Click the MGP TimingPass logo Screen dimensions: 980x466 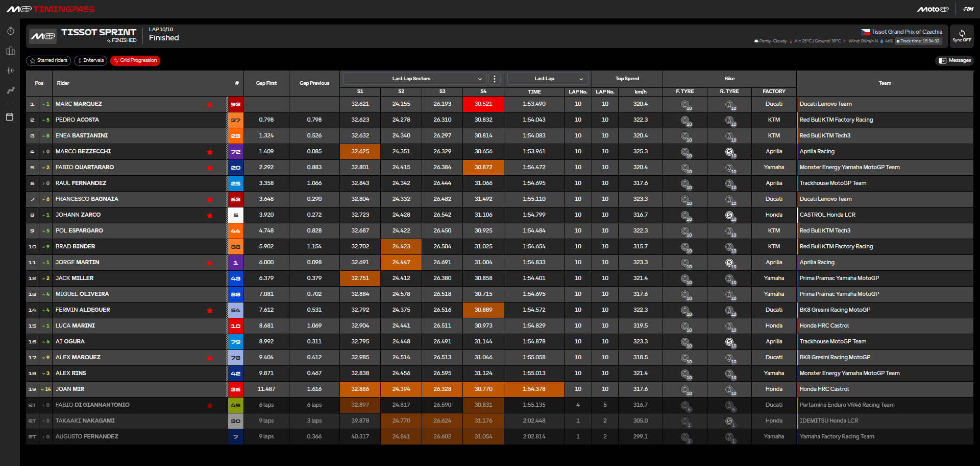click(x=50, y=9)
